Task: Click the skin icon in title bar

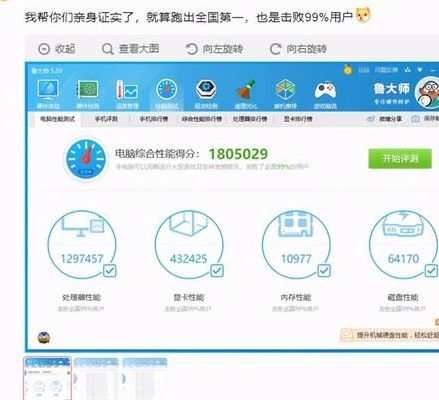Action: (x=408, y=70)
